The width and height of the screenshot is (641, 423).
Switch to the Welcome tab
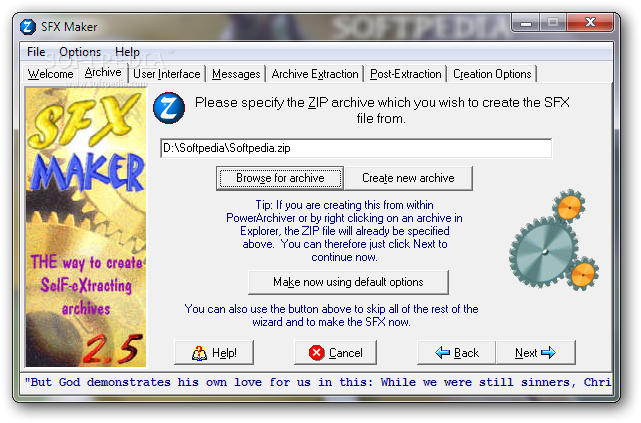pos(50,74)
